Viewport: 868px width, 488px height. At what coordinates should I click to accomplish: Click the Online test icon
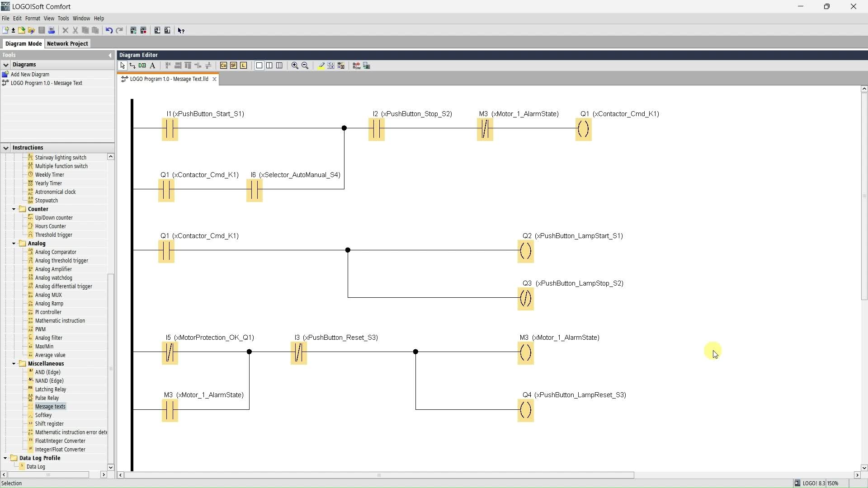(x=367, y=66)
